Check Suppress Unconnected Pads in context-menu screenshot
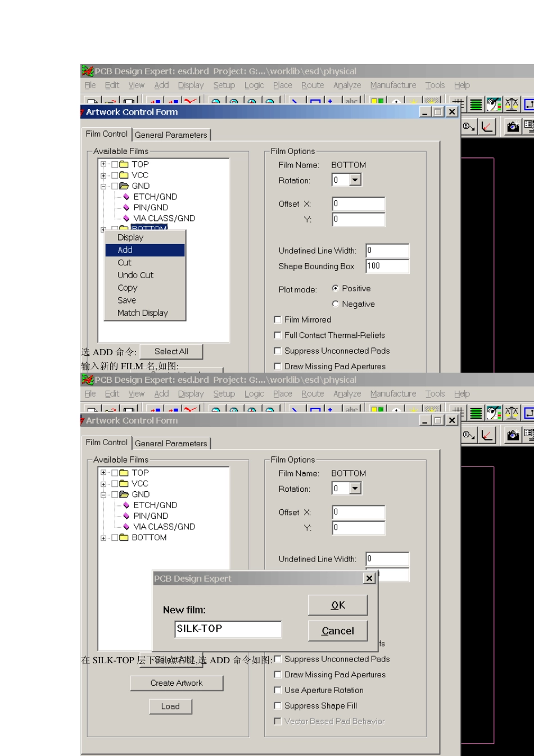The image size is (534, 756). click(x=277, y=351)
